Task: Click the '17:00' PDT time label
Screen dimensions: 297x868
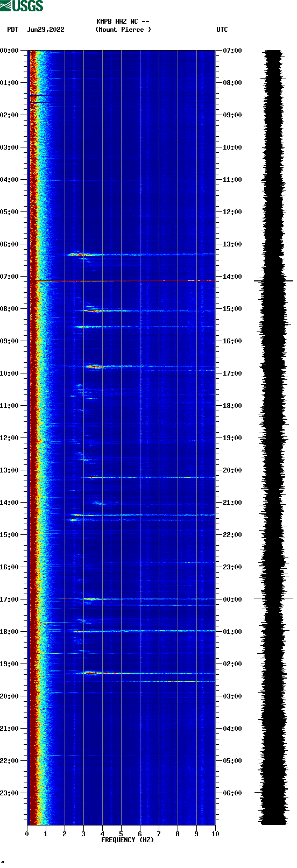Action: pyautogui.click(x=10, y=599)
